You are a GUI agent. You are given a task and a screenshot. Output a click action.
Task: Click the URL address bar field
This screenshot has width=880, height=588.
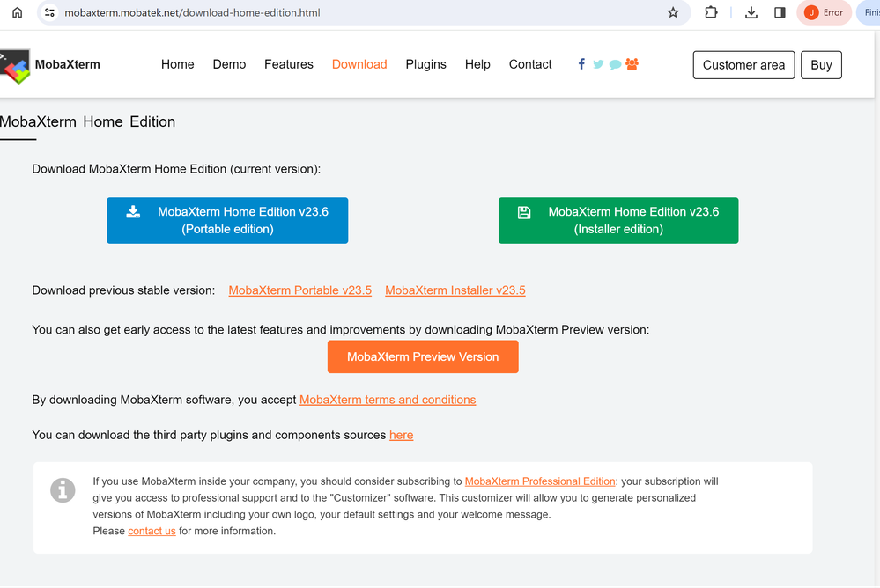352,13
